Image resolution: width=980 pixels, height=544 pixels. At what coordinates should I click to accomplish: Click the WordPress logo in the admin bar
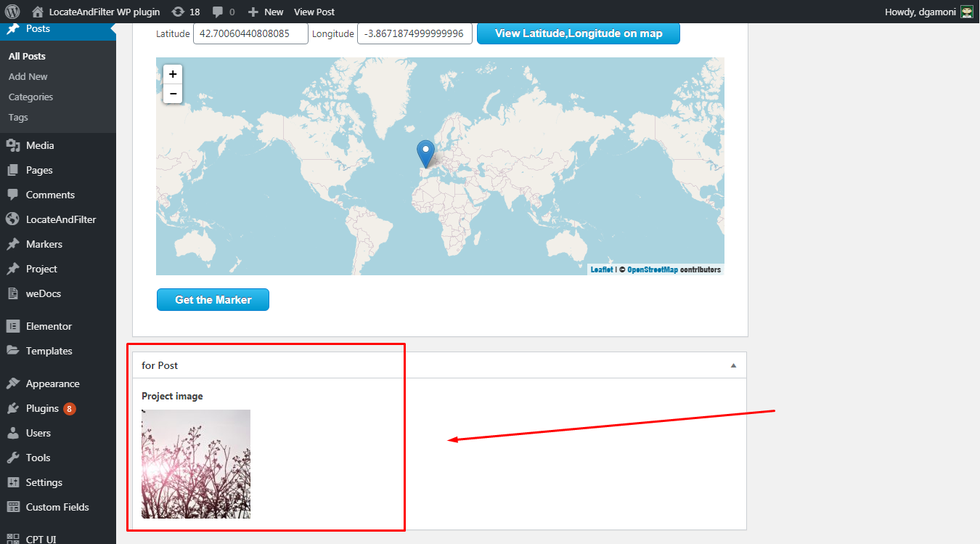12,12
